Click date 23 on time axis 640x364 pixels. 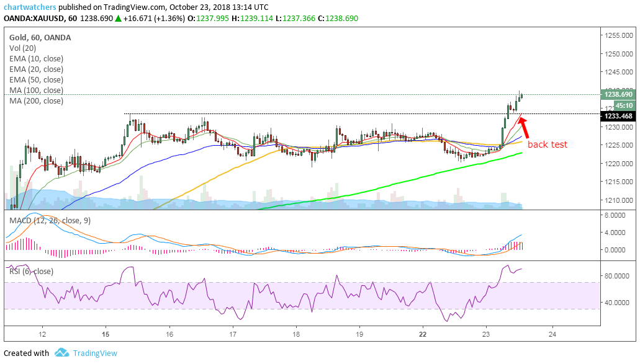(x=486, y=334)
